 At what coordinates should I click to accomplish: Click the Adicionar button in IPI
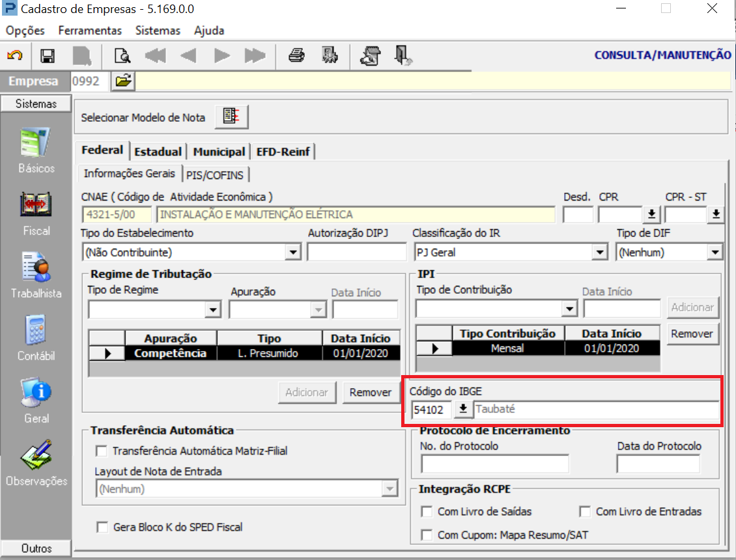point(692,307)
